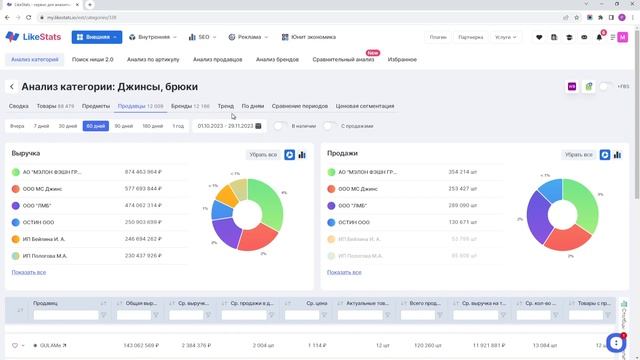Switch Продажи chart to bar view
640x360 pixels.
click(618, 155)
